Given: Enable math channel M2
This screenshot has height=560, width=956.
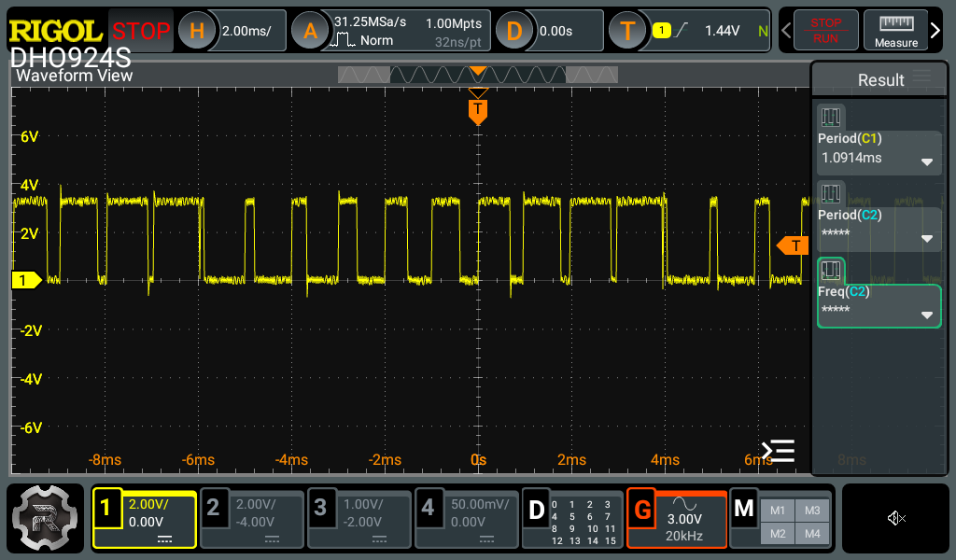Looking at the screenshot, I should click(778, 534).
